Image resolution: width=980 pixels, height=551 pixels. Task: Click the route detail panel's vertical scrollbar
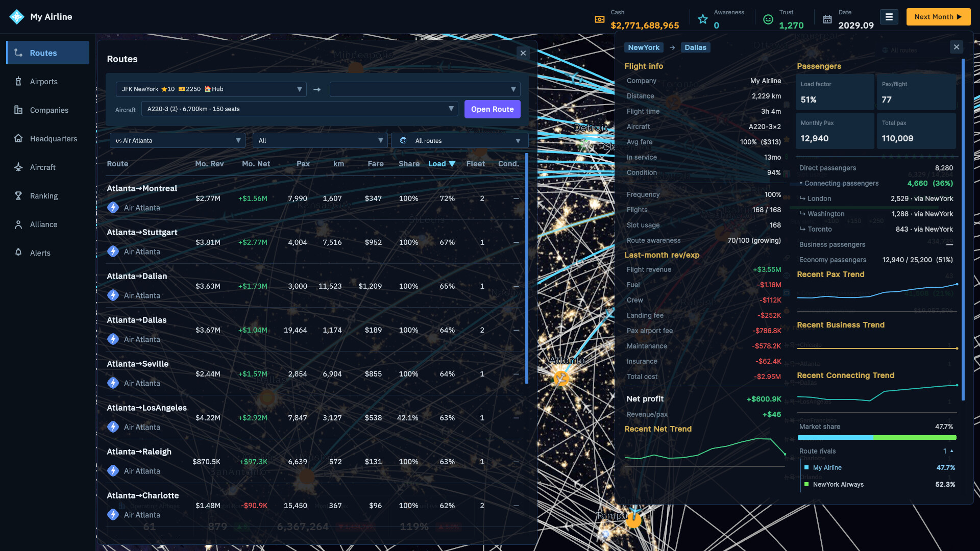(x=963, y=230)
